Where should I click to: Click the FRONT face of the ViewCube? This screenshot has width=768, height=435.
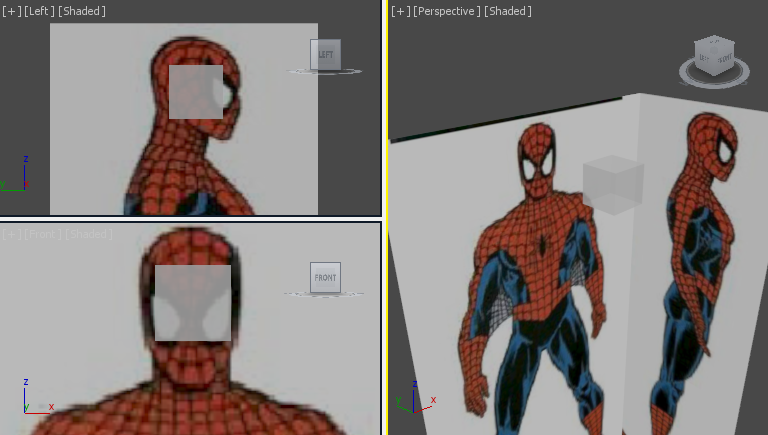[x=325, y=277]
